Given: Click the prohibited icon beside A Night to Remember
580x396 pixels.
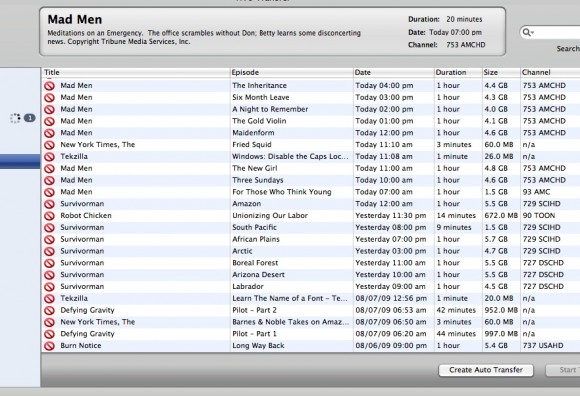Looking at the screenshot, I should pos(50,109).
